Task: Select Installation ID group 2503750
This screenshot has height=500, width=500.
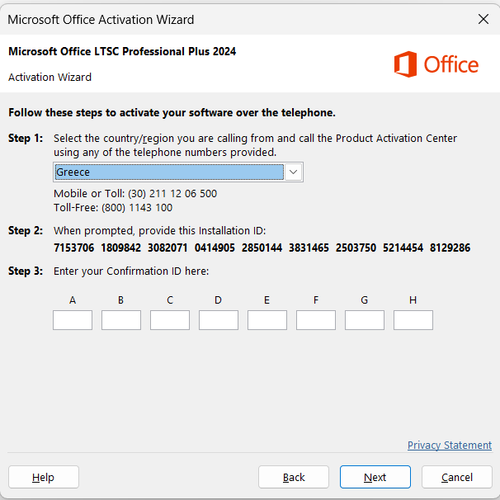Action: click(x=356, y=248)
